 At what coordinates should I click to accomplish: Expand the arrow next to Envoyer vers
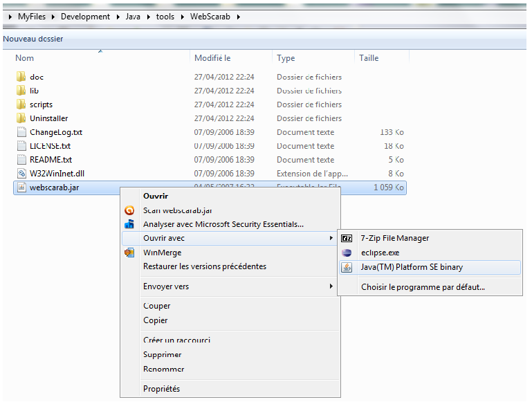[331, 286]
